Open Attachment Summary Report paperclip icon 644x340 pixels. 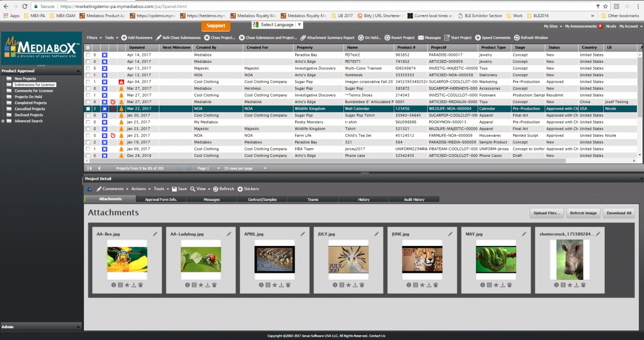(x=303, y=38)
